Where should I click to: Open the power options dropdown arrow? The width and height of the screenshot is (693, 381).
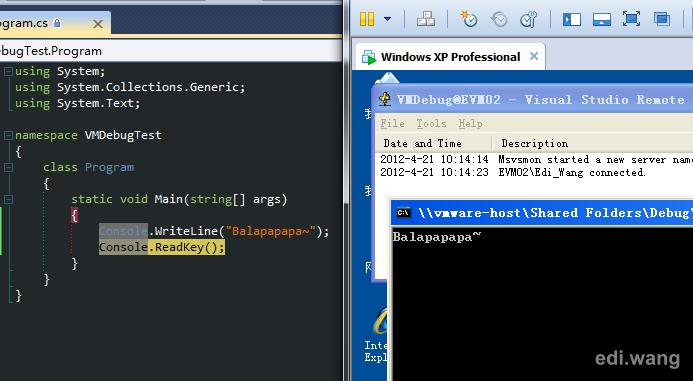(387, 19)
